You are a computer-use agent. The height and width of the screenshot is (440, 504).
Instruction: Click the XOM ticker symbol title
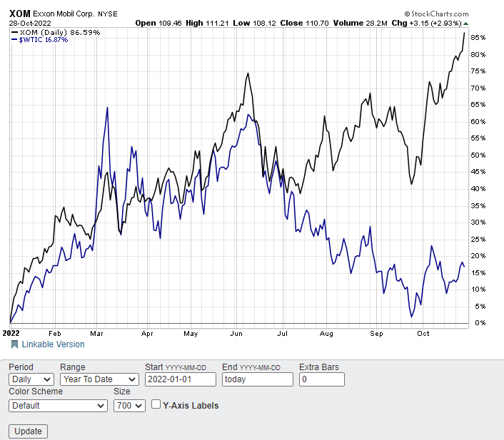click(19, 14)
